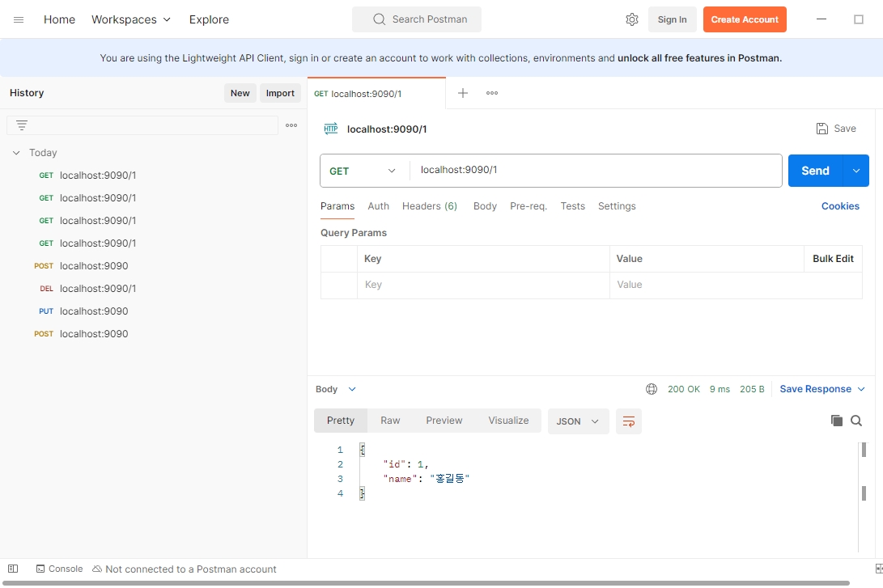Click the 200 OK status text
Screen dimensions: 883x588
click(684, 389)
